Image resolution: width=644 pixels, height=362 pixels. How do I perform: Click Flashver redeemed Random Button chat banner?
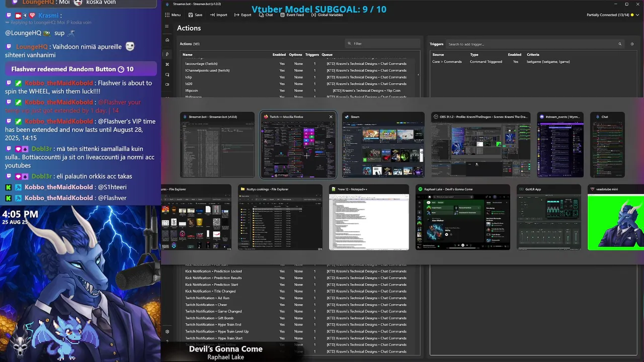80,69
